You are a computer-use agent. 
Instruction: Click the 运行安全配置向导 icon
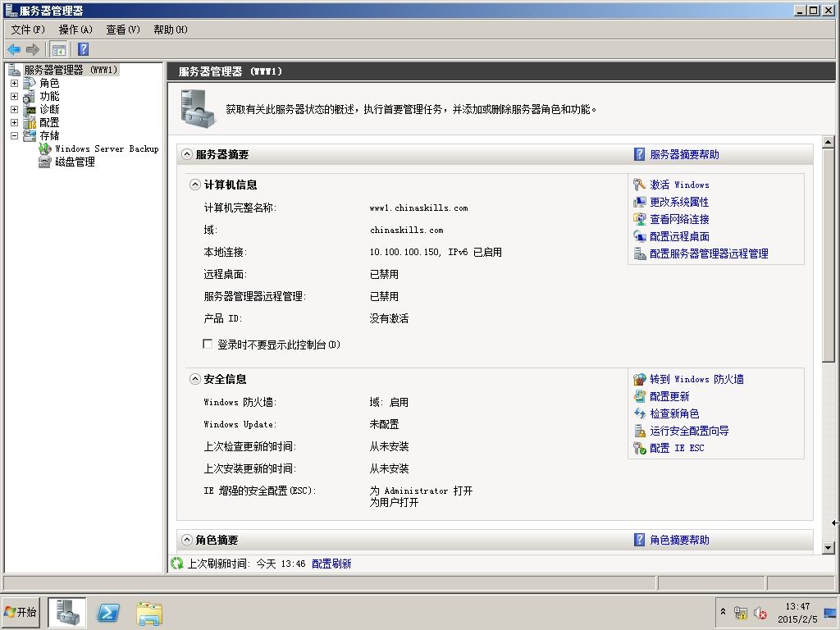pyautogui.click(x=639, y=431)
